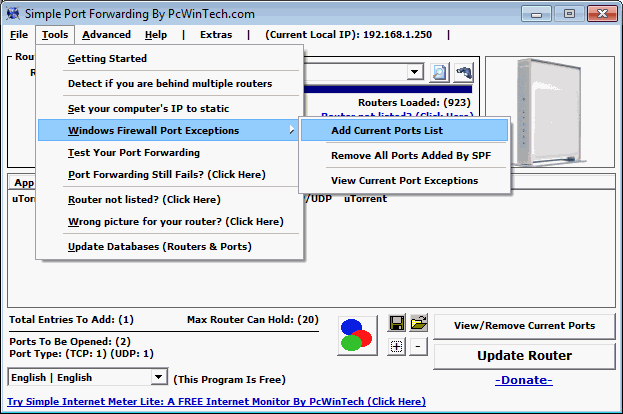Click the View/Remove Current Ports button
This screenshot has height=414, width=623.
click(x=524, y=326)
